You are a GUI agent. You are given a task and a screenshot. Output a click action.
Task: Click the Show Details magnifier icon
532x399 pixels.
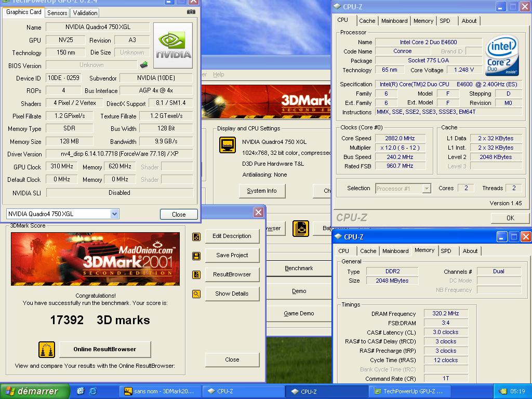click(196, 294)
